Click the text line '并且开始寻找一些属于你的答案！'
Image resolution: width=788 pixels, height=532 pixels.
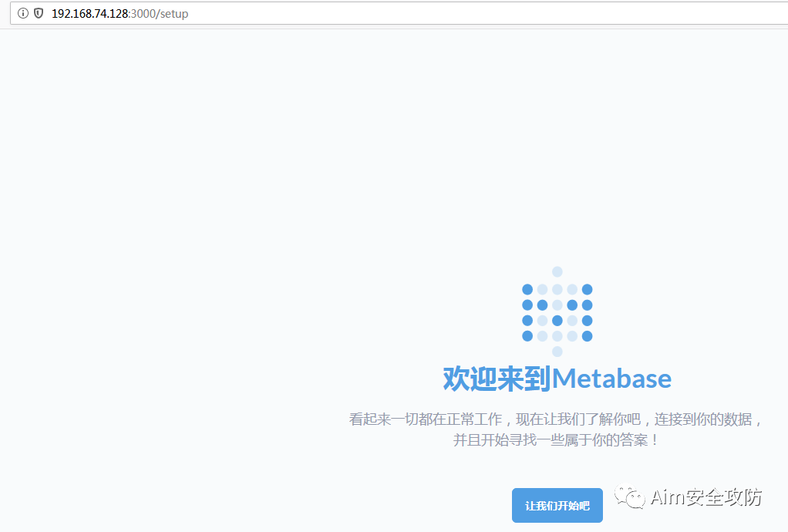(557, 440)
